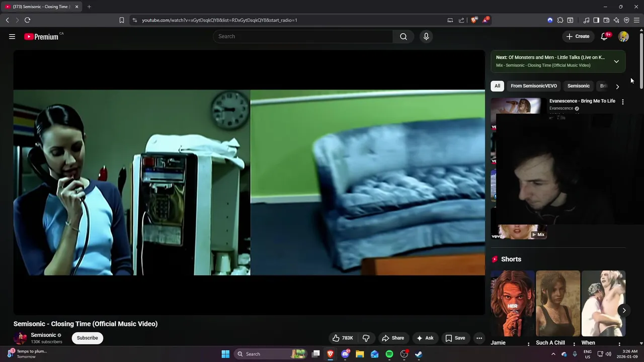Click the YouTube search field
Screen dimensions: 644x362
coord(303,36)
